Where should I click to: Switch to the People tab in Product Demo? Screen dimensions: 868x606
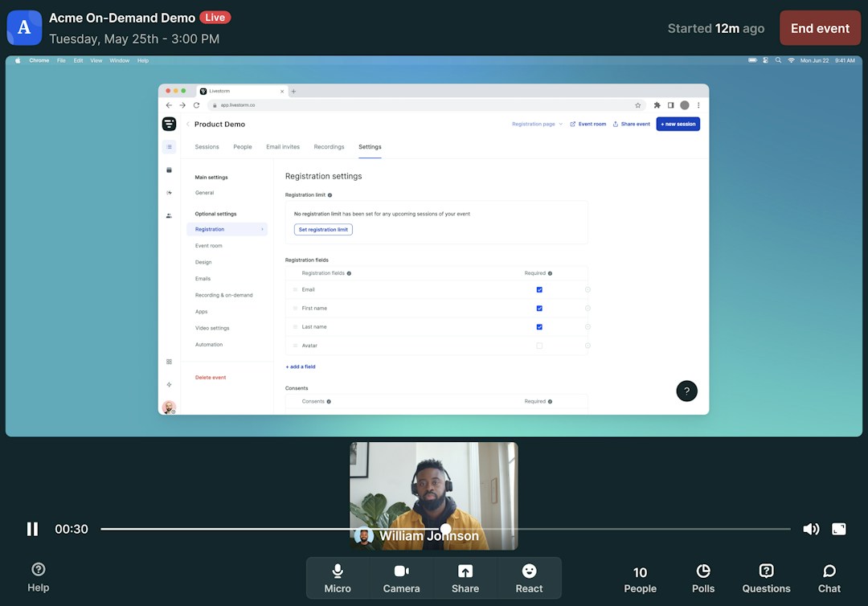(x=243, y=146)
